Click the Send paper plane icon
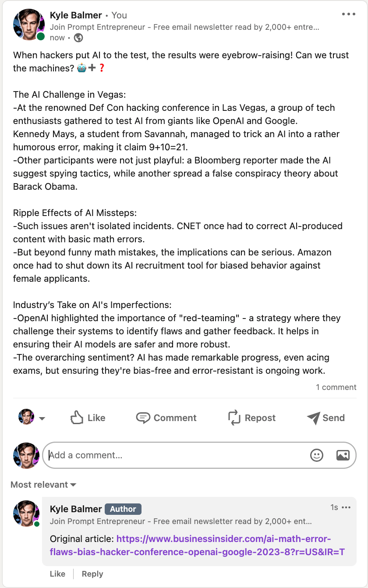The image size is (368, 588). coord(314,418)
